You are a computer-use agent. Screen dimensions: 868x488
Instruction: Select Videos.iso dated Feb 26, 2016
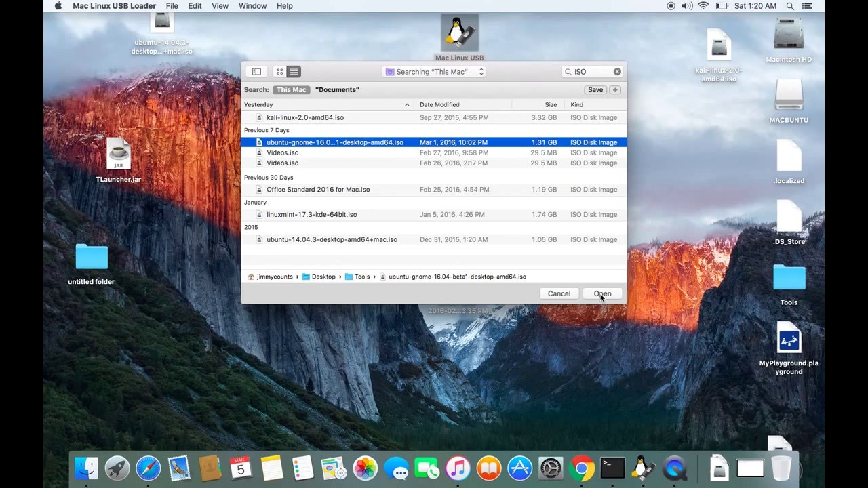(x=434, y=163)
